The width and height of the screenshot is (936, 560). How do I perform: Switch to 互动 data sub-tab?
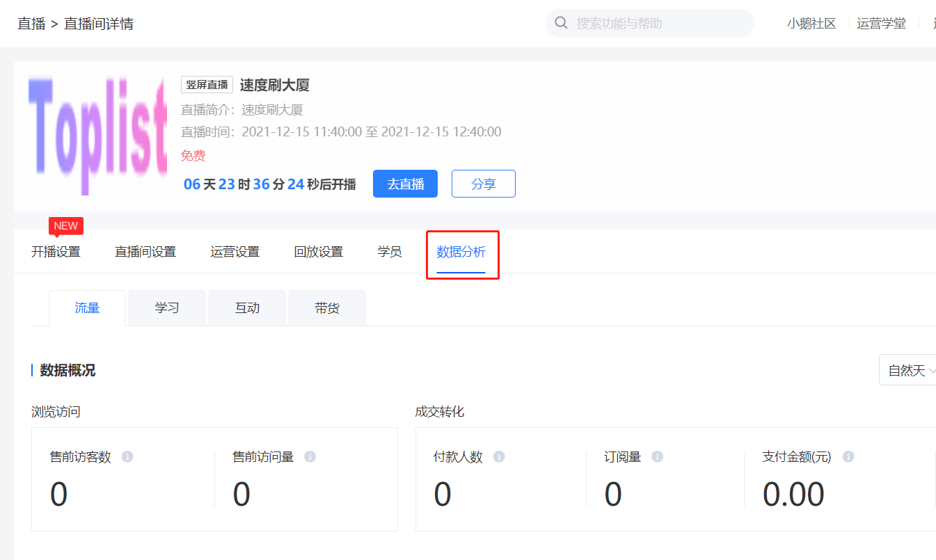[x=247, y=308]
